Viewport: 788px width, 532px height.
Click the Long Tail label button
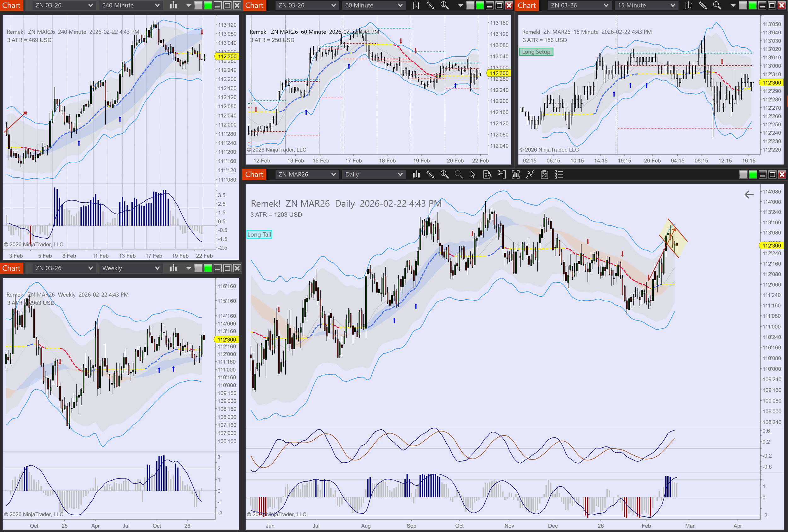pos(259,234)
